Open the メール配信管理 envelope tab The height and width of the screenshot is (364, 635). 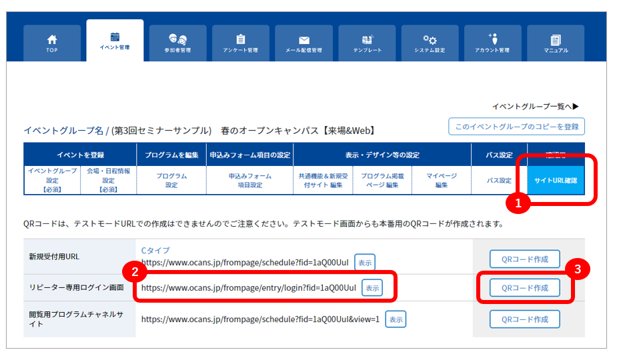[x=303, y=43]
